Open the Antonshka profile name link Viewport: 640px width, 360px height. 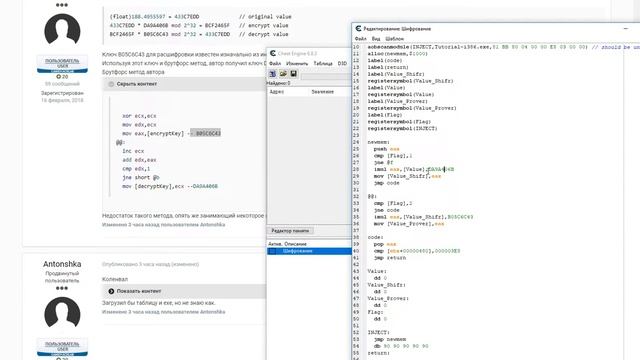click(62, 264)
